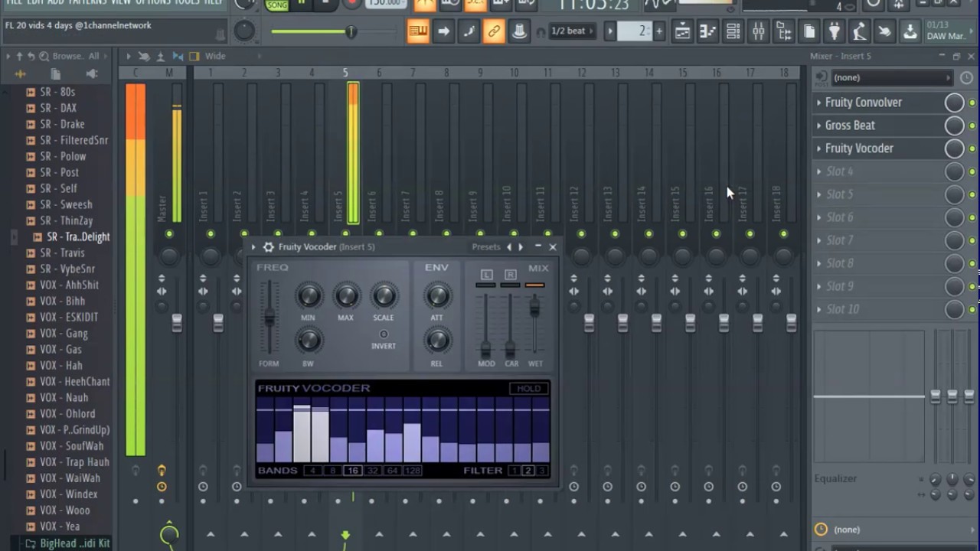
Task: Click the hat-shaped toolbar icon
Action: pyautogui.click(x=519, y=31)
